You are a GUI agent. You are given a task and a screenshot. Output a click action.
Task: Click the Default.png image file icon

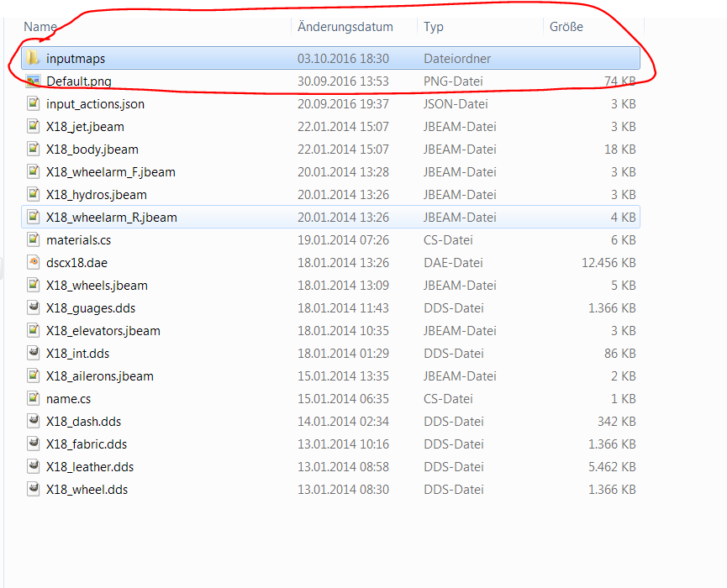pyautogui.click(x=33, y=81)
